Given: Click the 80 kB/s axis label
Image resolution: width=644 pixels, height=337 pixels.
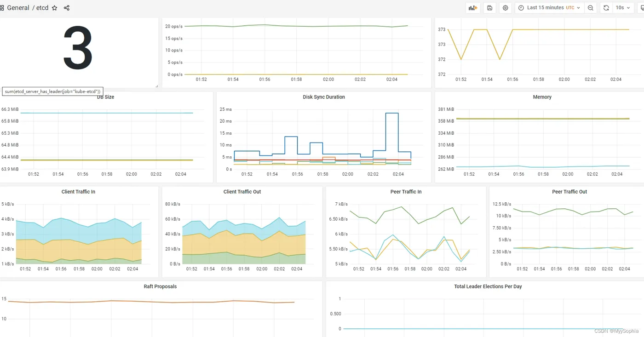Looking at the screenshot, I should pyautogui.click(x=173, y=204).
